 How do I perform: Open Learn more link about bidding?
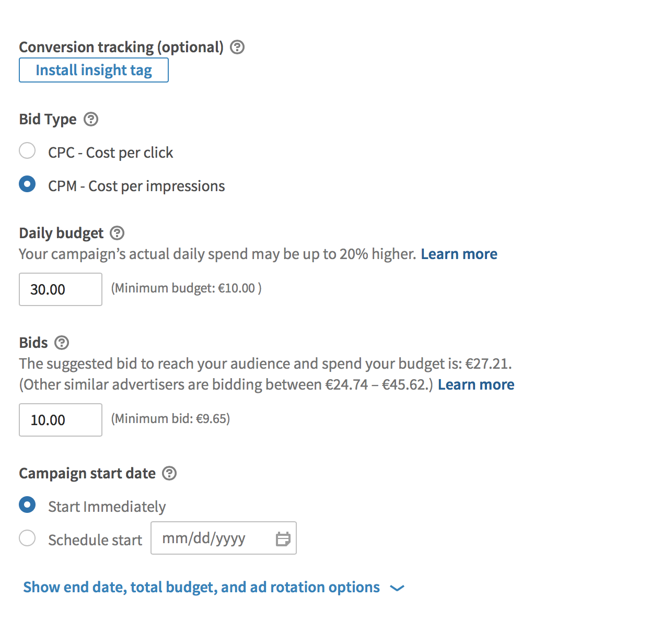pos(476,384)
